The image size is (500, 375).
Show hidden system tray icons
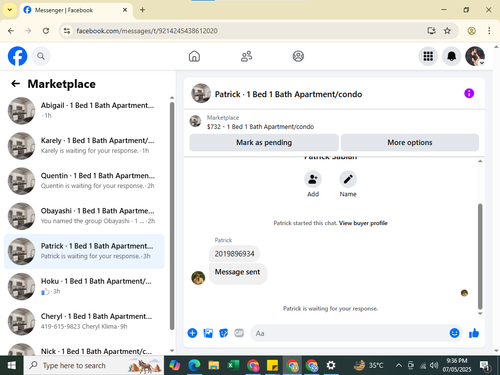(399, 366)
